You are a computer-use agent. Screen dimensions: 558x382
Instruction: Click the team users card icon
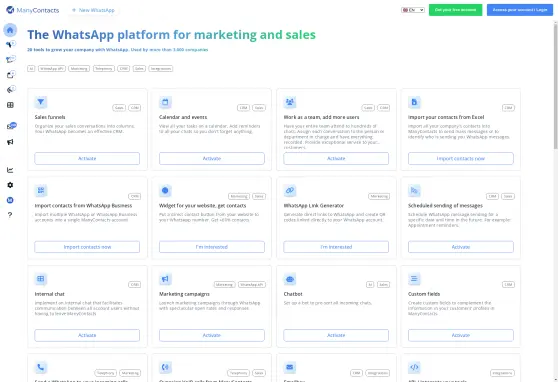tap(290, 102)
